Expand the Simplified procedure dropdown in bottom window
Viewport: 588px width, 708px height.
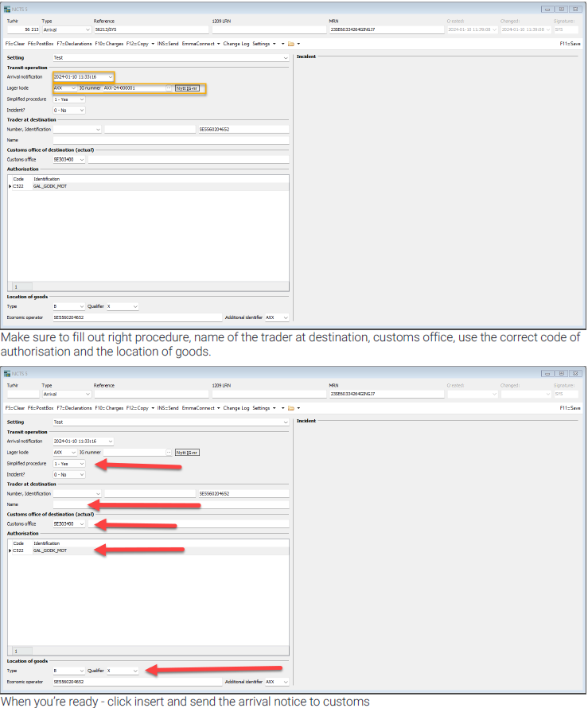[81, 464]
